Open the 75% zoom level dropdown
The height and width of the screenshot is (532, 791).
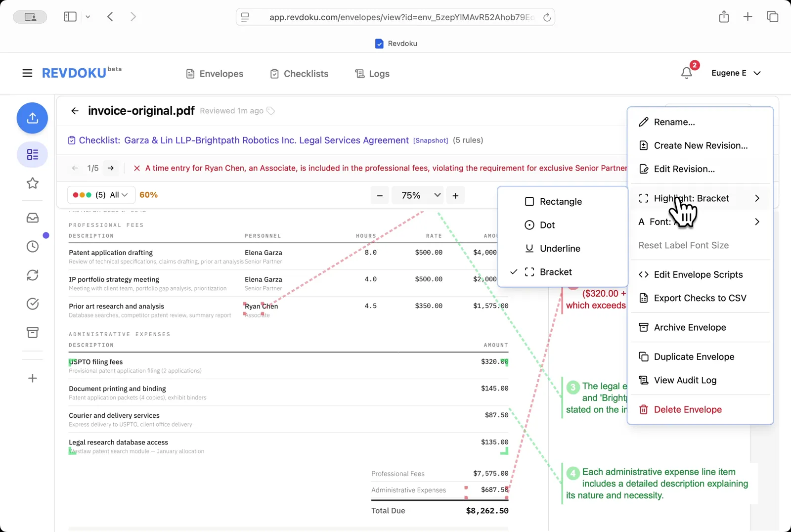418,195
